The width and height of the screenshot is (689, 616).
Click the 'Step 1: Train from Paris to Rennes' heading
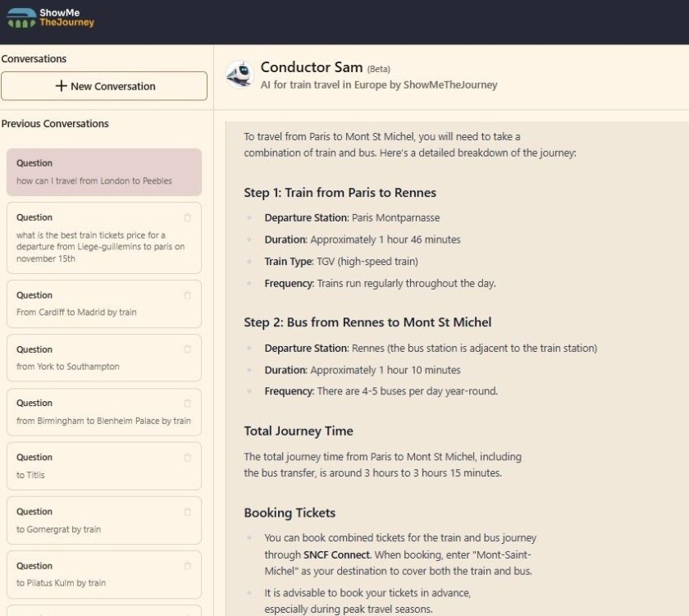pos(340,193)
